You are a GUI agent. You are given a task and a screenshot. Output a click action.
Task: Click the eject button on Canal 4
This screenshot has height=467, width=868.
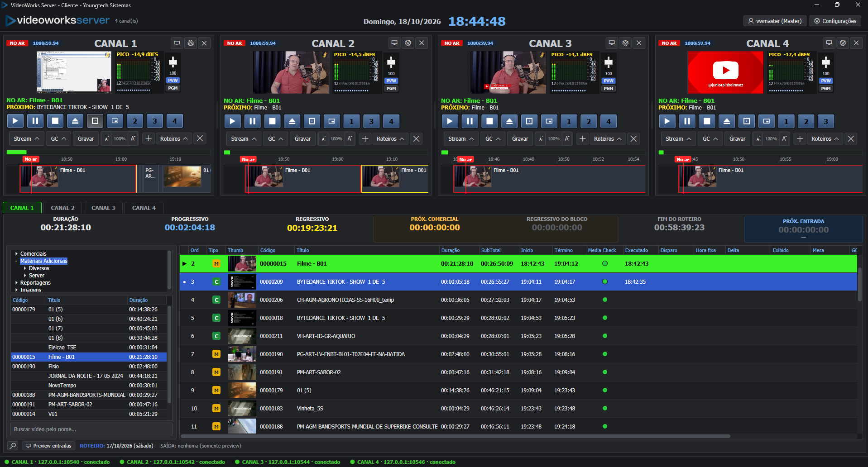tap(727, 121)
